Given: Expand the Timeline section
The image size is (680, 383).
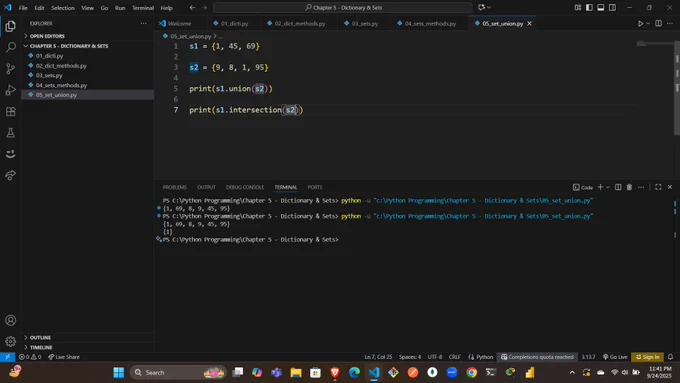Looking at the screenshot, I should [41, 347].
